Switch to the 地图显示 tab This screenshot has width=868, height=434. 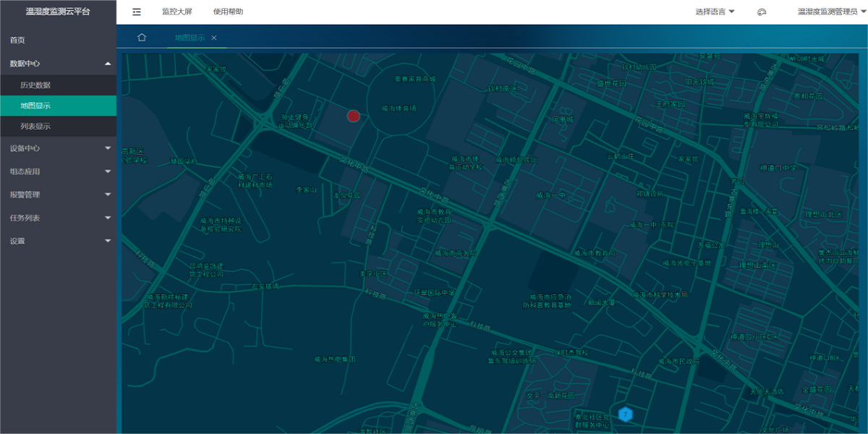(x=190, y=38)
